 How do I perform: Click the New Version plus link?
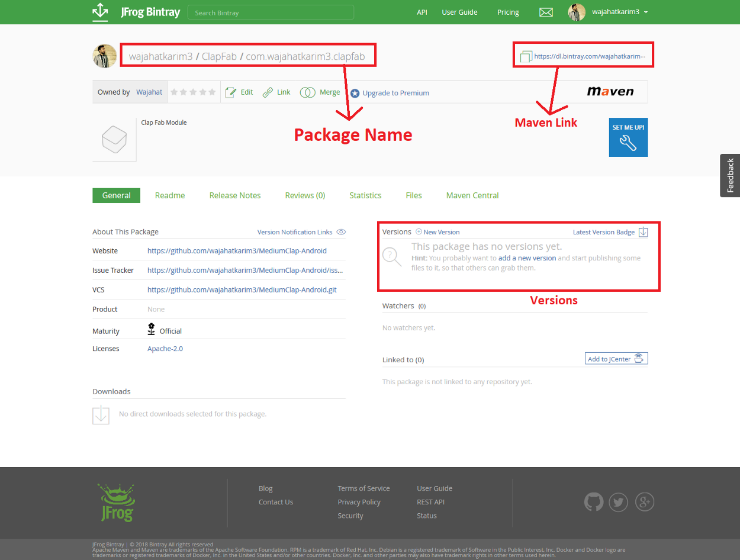coord(437,232)
